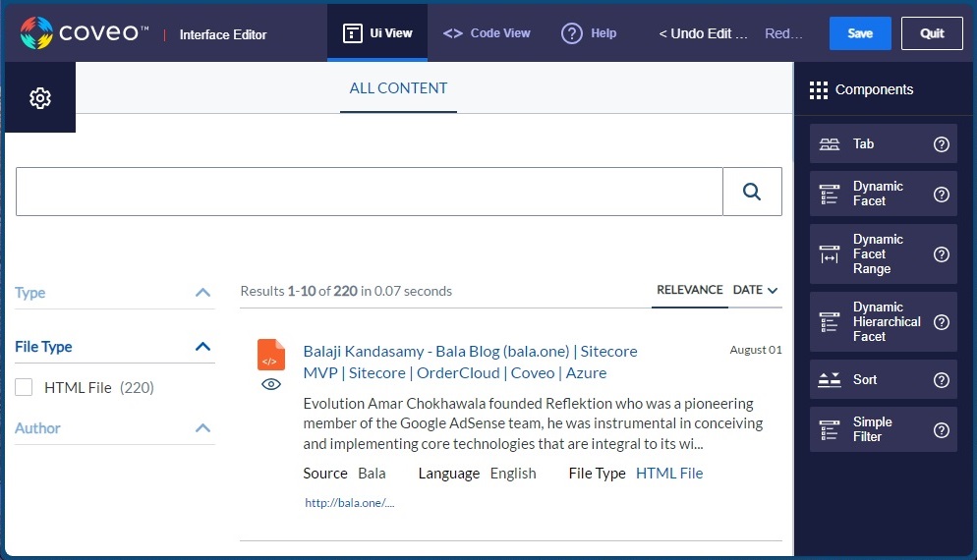This screenshot has width=977, height=560.
Task: Click the File Type facet heading
Action: click(x=43, y=347)
